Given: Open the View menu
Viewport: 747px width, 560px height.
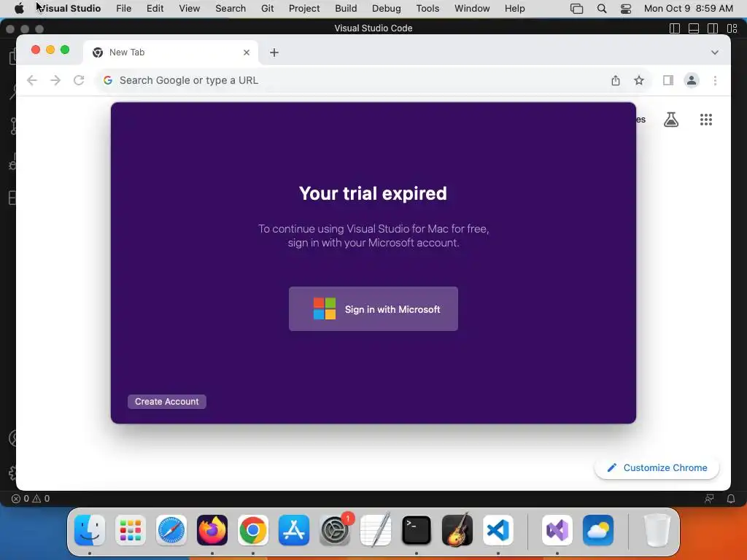Looking at the screenshot, I should pyautogui.click(x=189, y=9).
